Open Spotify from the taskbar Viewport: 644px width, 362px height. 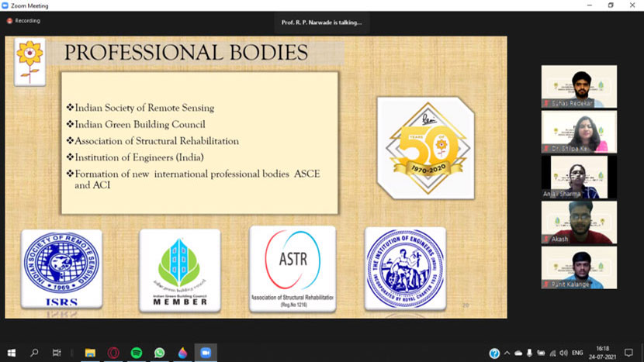[137, 353]
